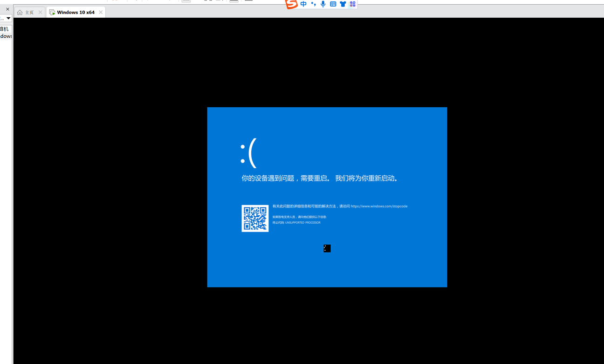604x364 pixels.
Task: Click the https://www.windows.com/stopcode URL text
Action: click(x=379, y=206)
